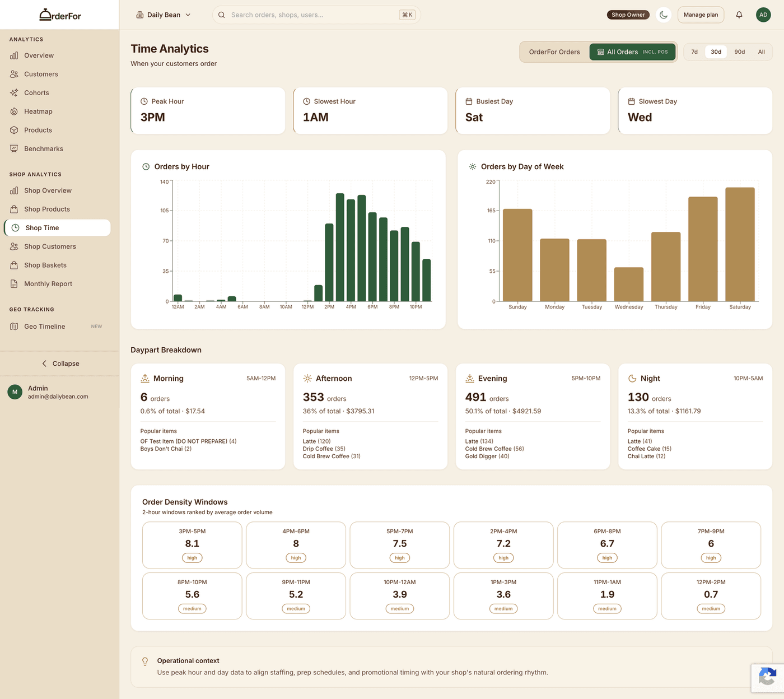Viewport: 784px width, 699px height.
Task: Click the Products box icon
Action: pos(14,130)
